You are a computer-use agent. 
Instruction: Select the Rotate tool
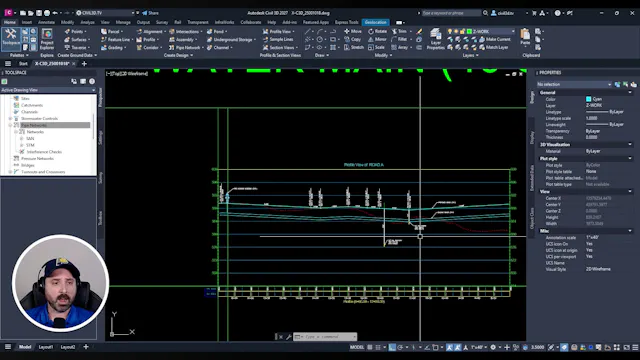(x=377, y=31)
